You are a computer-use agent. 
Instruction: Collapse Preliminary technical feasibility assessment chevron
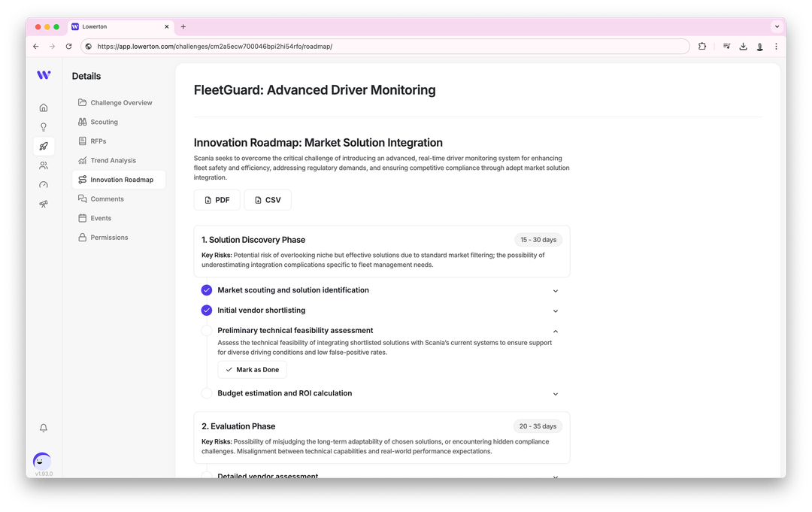point(556,331)
